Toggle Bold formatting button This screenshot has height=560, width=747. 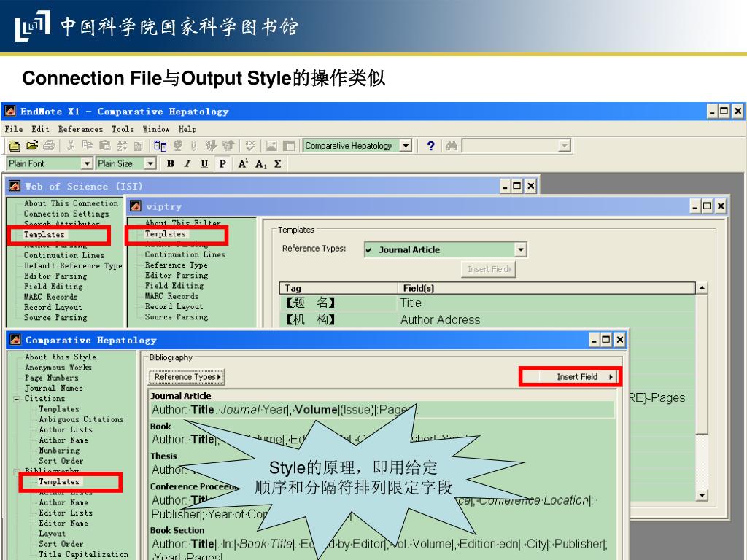[170, 164]
